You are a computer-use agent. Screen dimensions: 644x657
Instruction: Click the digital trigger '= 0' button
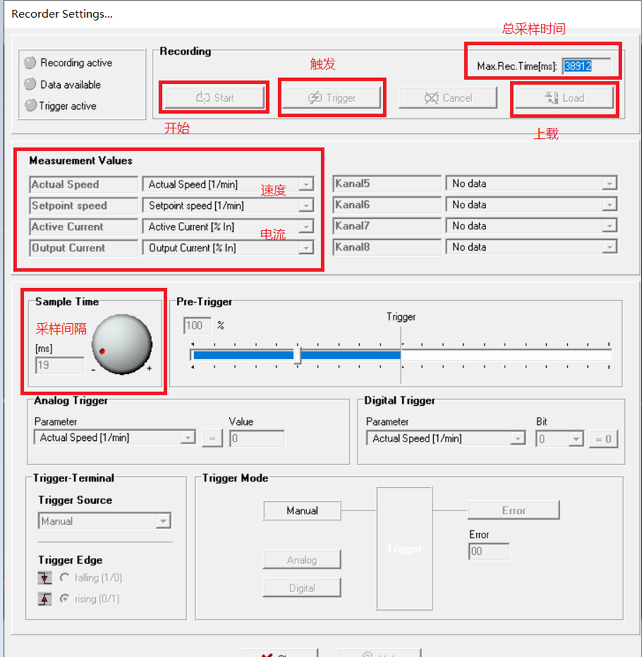click(x=603, y=439)
